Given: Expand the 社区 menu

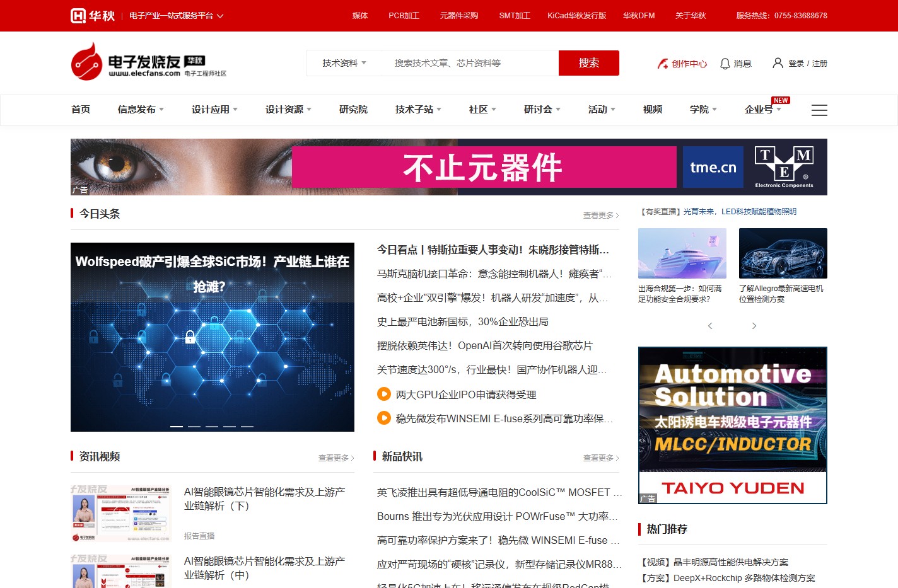Looking at the screenshot, I should click(x=482, y=110).
